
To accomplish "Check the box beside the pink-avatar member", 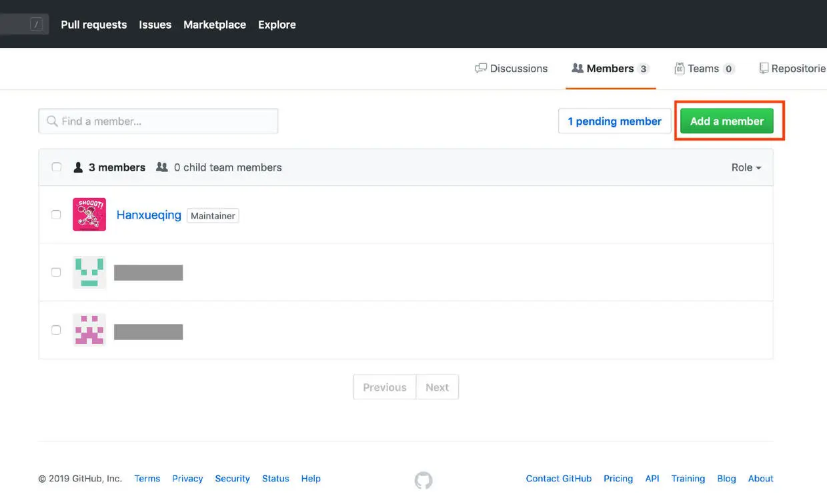I will pos(57,330).
